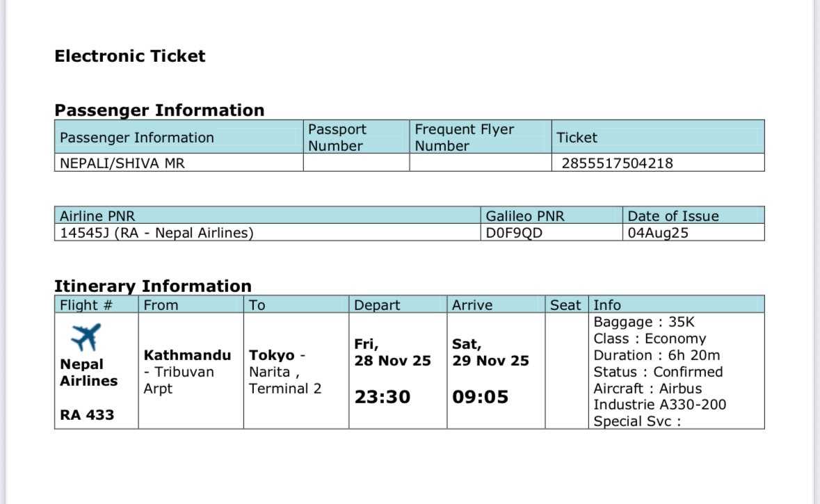Click flight number RA 433
The width and height of the screenshot is (820, 504).
[x=87, y=415]
